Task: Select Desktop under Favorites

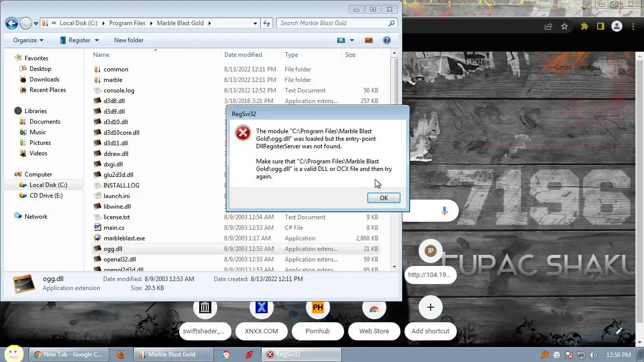Action: point(40,69)
